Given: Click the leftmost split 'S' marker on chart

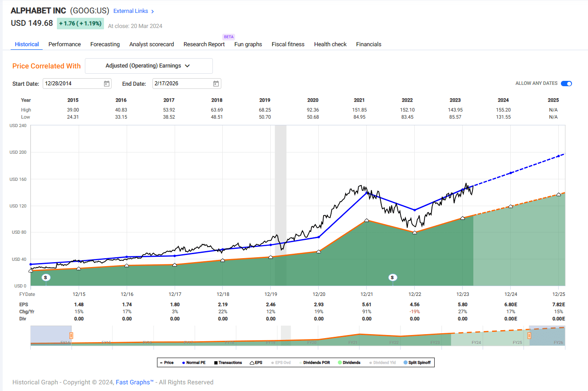Looking at the screenshot, I should [x=46, y=277].
